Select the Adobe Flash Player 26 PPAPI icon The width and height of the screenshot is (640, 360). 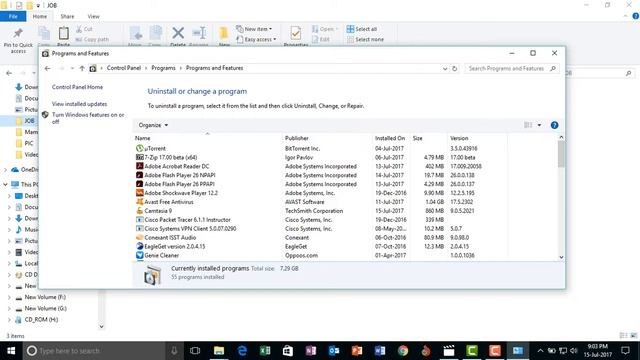tap(140, 184)
